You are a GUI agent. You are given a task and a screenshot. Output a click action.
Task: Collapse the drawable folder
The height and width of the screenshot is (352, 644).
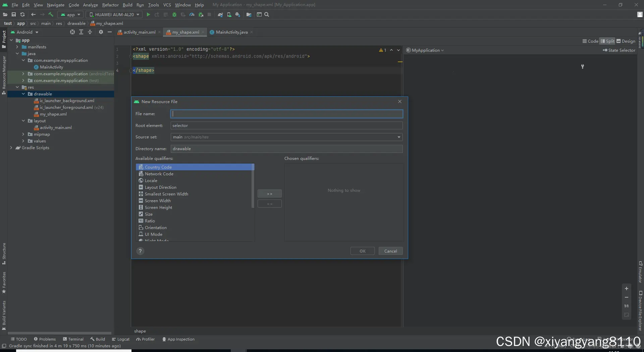23,94
